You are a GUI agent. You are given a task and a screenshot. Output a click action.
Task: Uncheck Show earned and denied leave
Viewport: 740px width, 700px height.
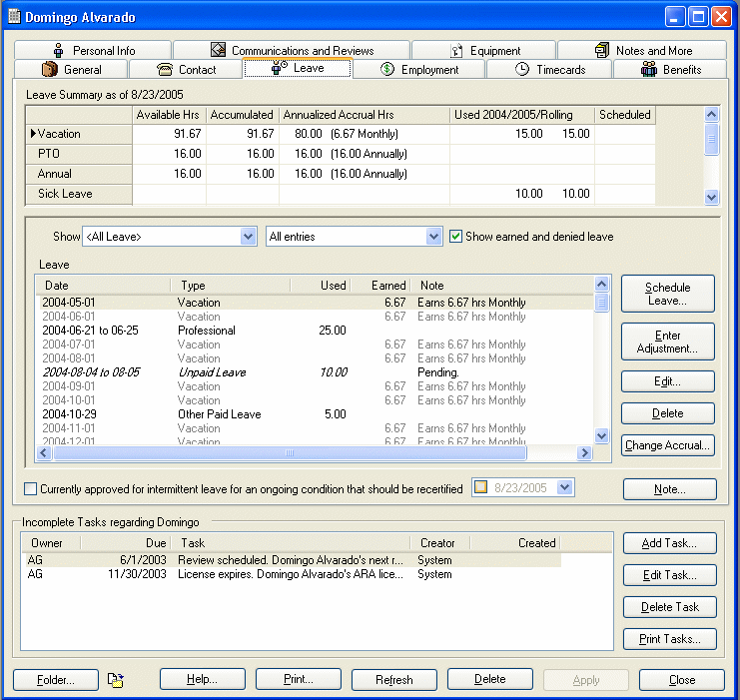(456, 237)
